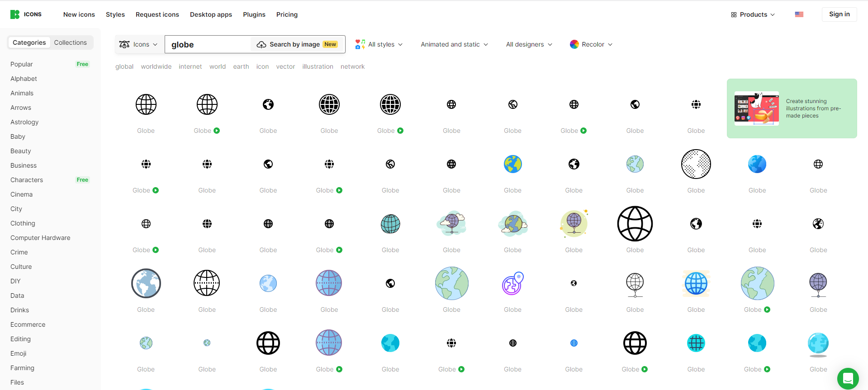Select the large dotted halftone globe icon
868x390 pixels.
pos(696,164)
